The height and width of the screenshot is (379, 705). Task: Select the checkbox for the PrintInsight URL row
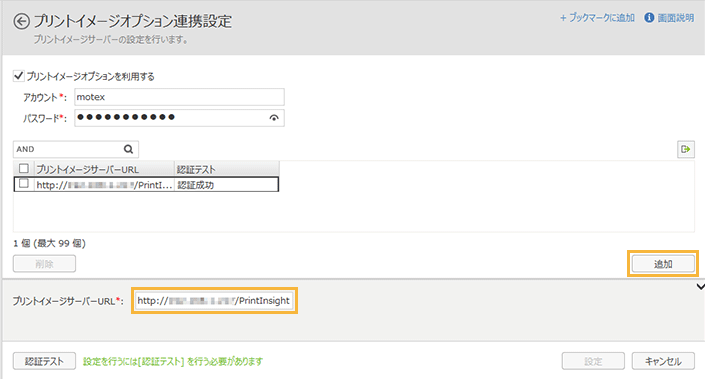[x=24, y=184]
